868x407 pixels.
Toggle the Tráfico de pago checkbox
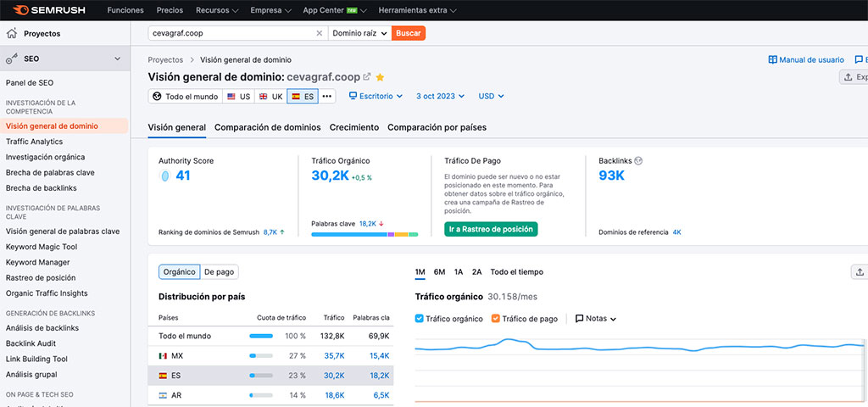tap(496, 319)
